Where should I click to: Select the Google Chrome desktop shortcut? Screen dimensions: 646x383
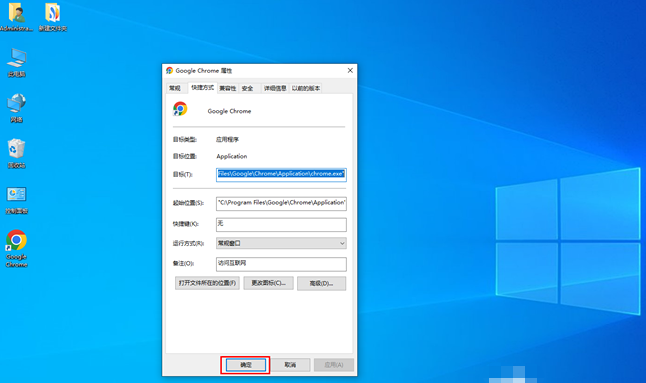(x=16, y=248)
